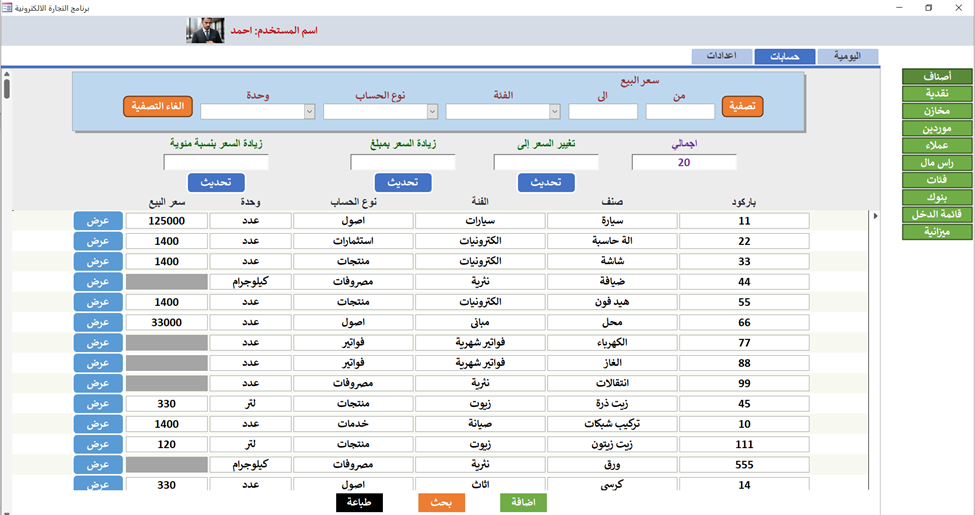Click the orange تصفية filter button

tap(742, 106)
